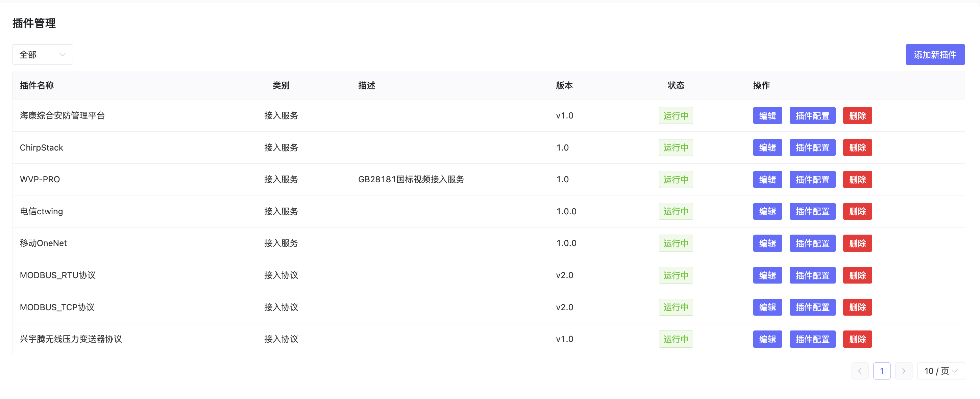Go to the previous page

point(859,371)
